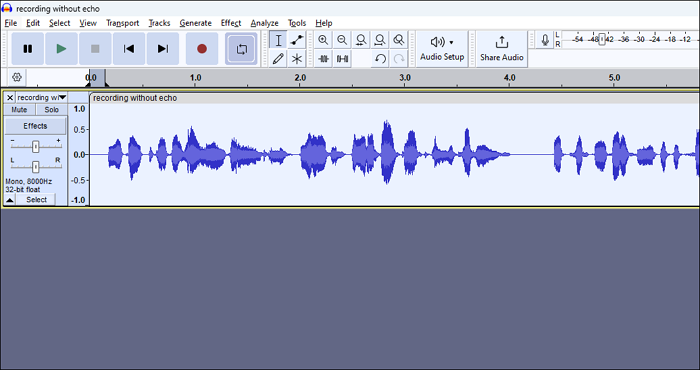Select the Selection (I-beam) tool
The height and width of the screenshot is (370, 700).
pos(278,40)
